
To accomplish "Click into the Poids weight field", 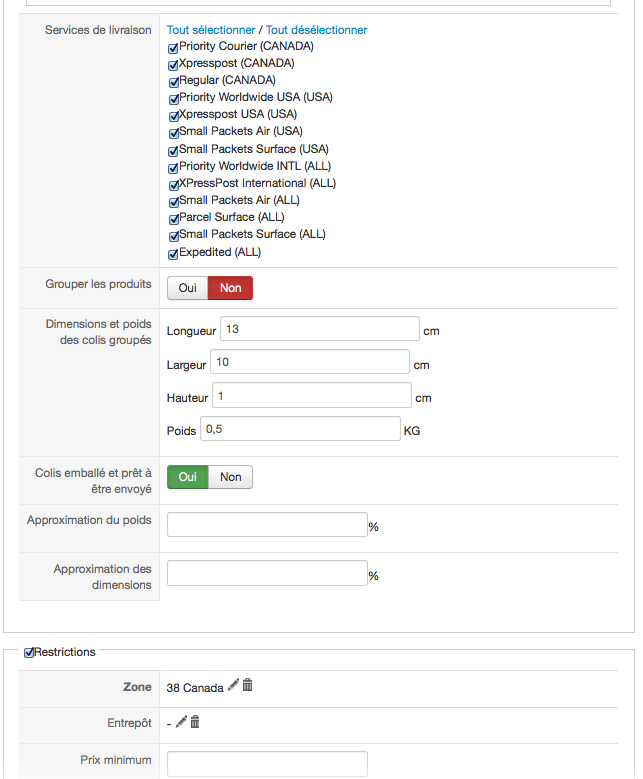I will coord(300,429).
